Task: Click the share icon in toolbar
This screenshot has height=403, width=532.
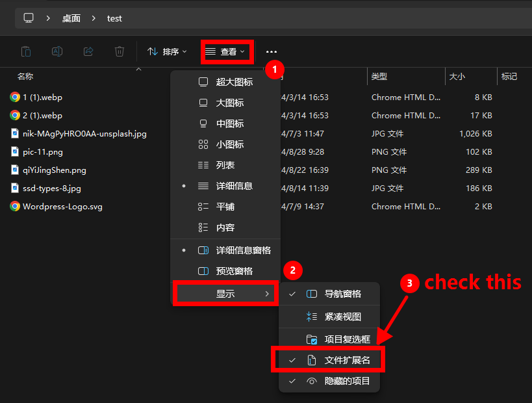Action: (x=88, y=51)
